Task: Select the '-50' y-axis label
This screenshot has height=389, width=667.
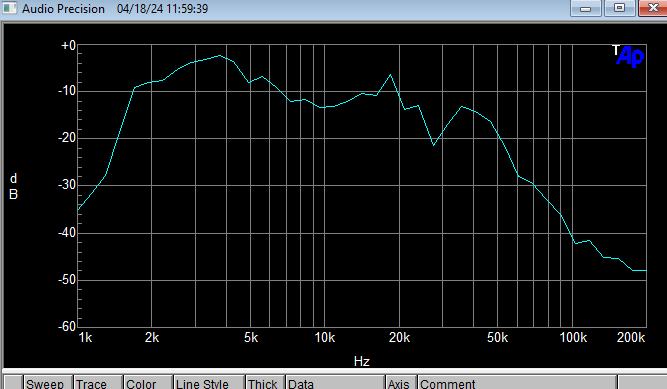Action: [67, 280]
